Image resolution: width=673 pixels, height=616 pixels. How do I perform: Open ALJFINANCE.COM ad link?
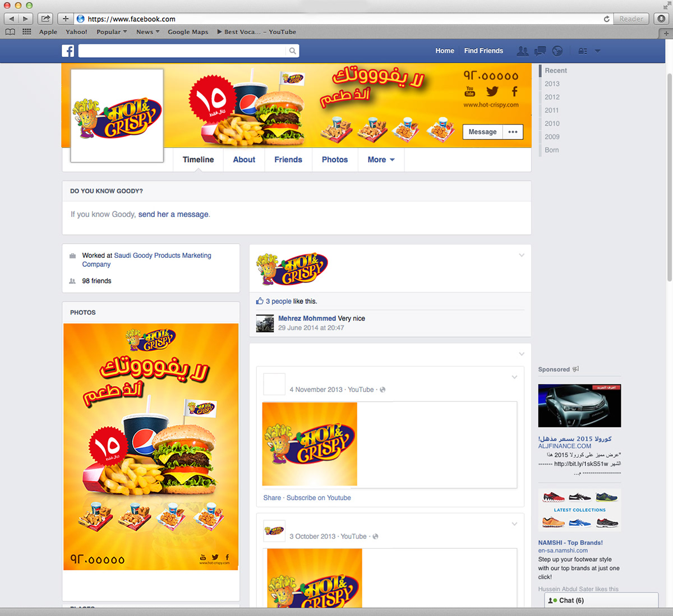(565, 446)
